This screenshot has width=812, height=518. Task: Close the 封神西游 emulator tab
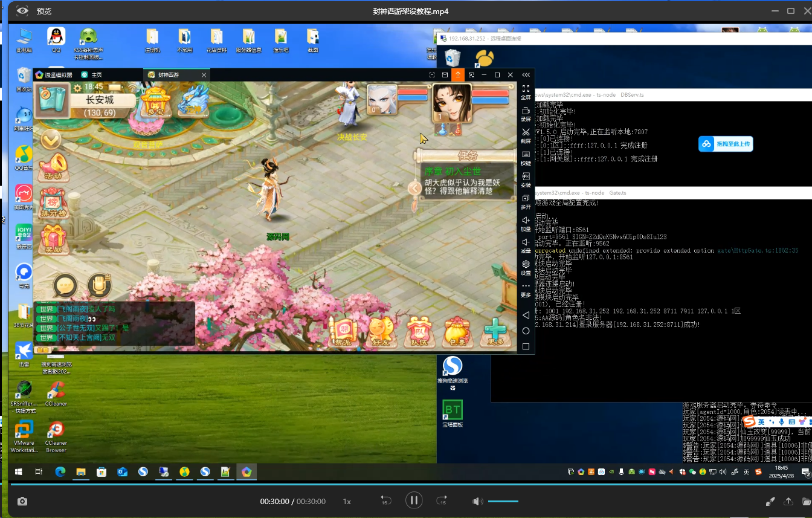(x=204, y=75)
